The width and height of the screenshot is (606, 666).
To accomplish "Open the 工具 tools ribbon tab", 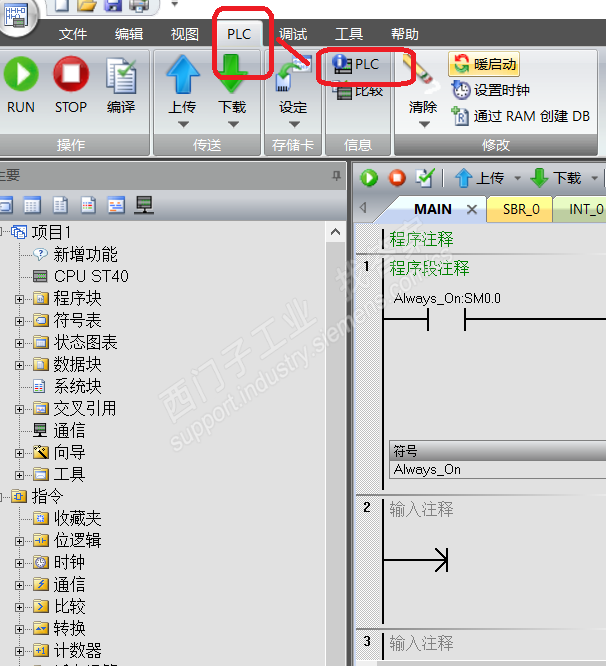I will [x=349, y=34].
